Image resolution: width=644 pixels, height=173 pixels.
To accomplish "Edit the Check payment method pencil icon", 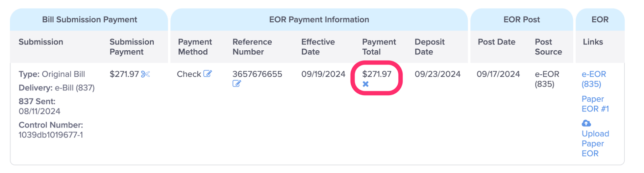I will 208,74.
